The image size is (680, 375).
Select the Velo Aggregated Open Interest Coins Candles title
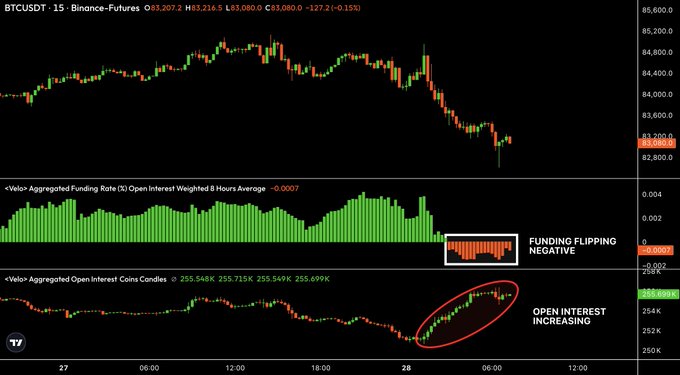click(85, 280)
